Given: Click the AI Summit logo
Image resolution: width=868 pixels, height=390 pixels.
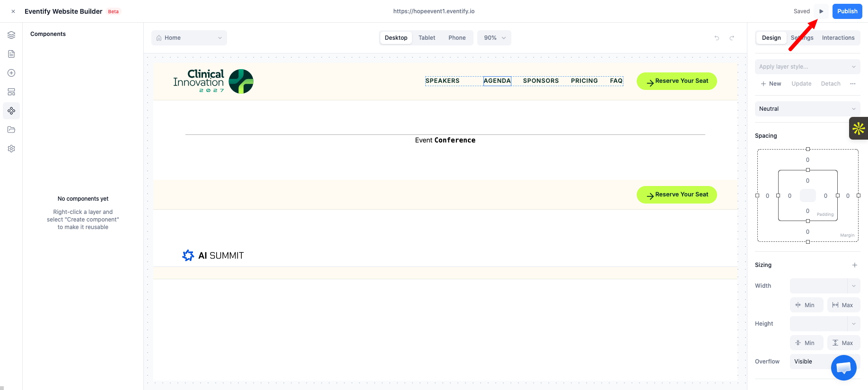Looking at the screenshot, I should pos(213,256).
